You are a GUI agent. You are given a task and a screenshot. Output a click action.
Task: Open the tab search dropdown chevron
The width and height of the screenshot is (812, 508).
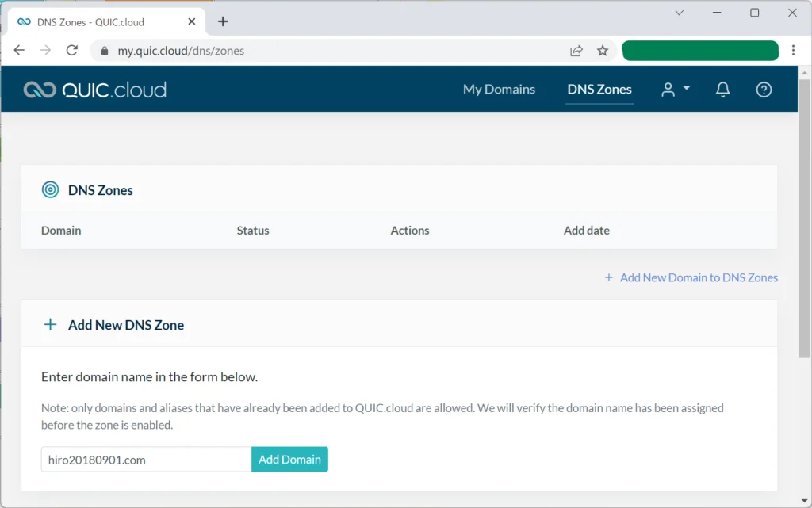680,13
